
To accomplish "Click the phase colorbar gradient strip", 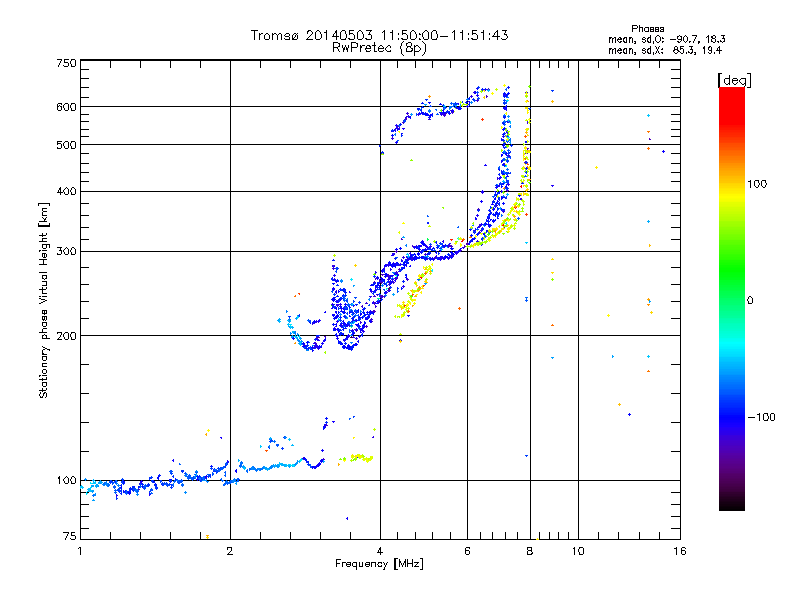I will [732, 298].
